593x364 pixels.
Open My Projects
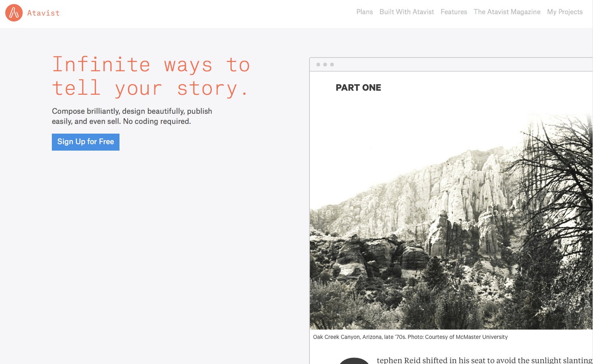(x=565, y=12)
